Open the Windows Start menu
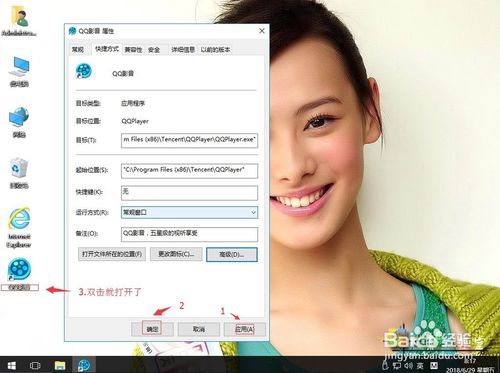The height and width of the screenshot is (373, 500). tap(11, 365)
